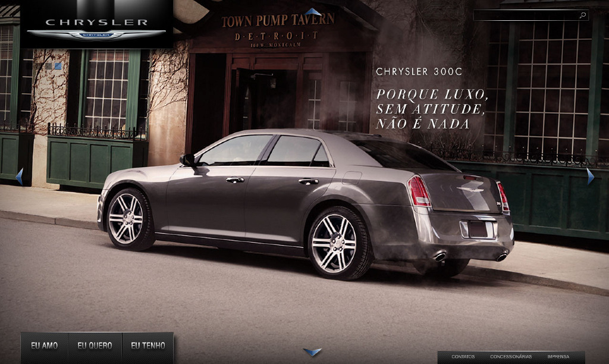Advance to next slide with right arrow
609x364 pixels.
pyautogui.click(x=590, y=177)
